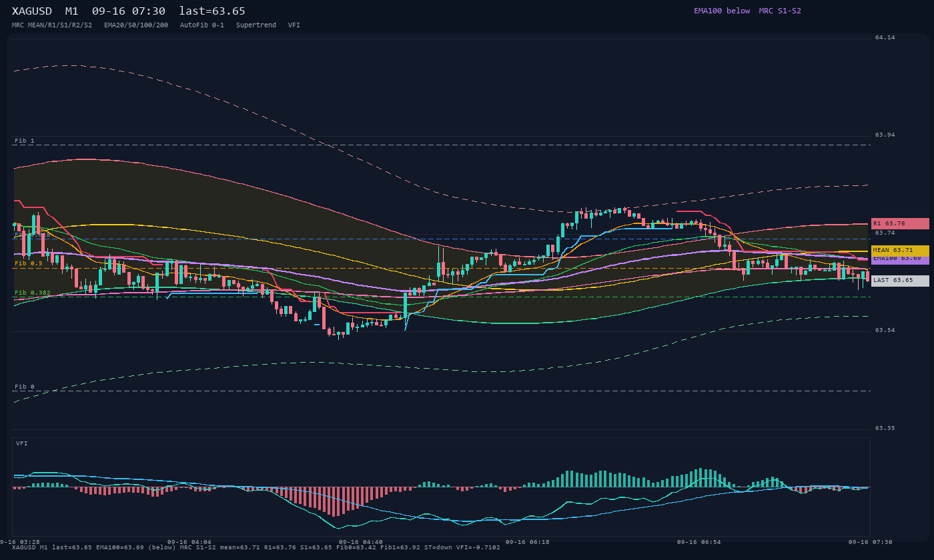Click the bottom status summary line

(256, 547)
